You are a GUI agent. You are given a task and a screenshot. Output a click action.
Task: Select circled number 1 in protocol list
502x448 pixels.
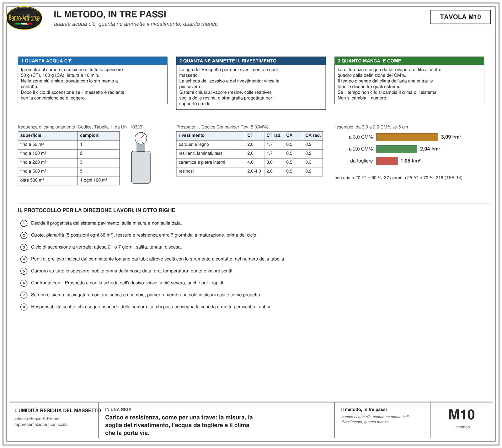[24, 224]
